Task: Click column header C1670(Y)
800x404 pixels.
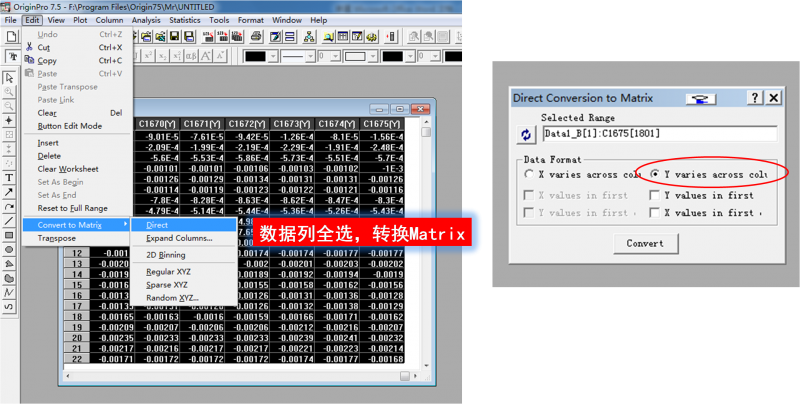Action: (158, 124)
